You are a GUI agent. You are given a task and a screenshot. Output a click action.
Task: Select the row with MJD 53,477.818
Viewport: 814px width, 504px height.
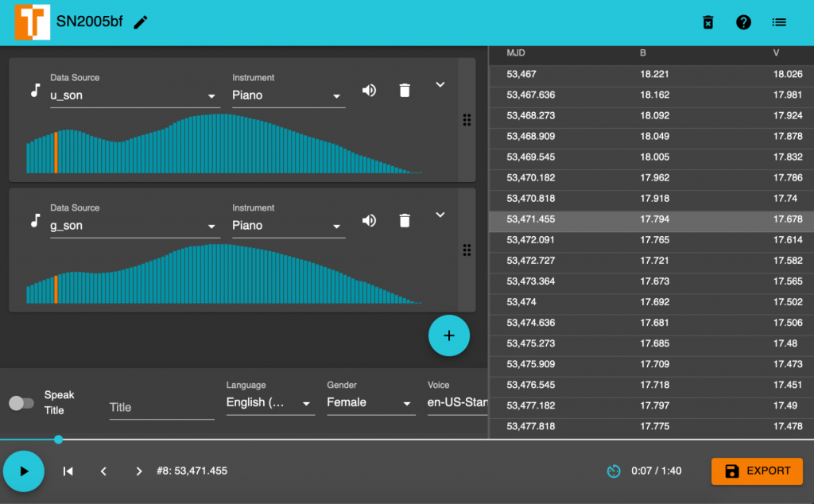652,427
